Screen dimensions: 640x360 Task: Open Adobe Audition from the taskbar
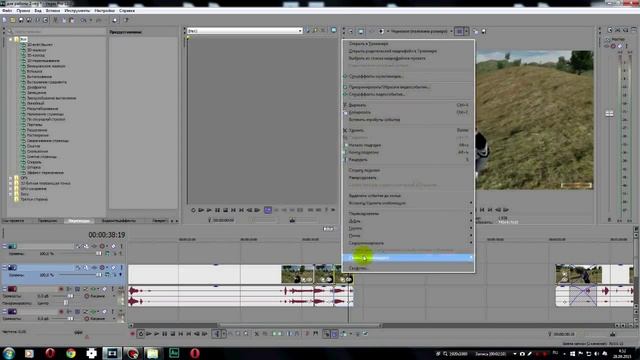[174, 353]
